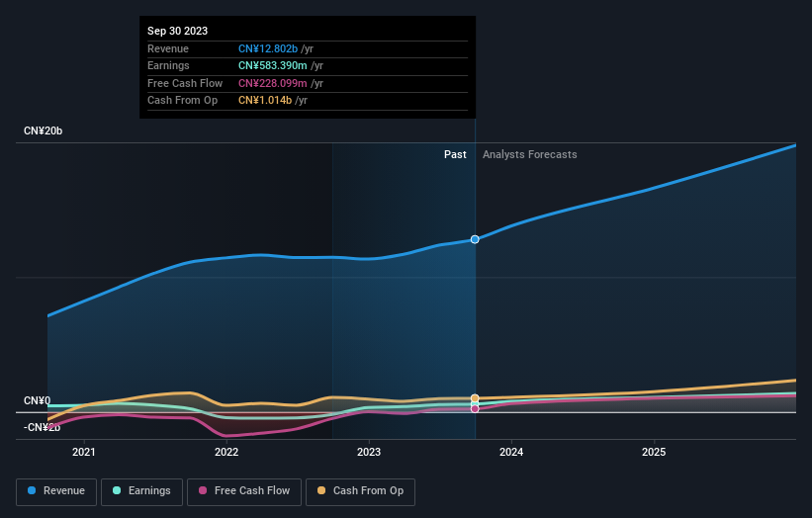This screenshot has height=518, width=812.
Task: Toggle the Earnings legend button
Action: pyautogui.click(x=141, y=491)
